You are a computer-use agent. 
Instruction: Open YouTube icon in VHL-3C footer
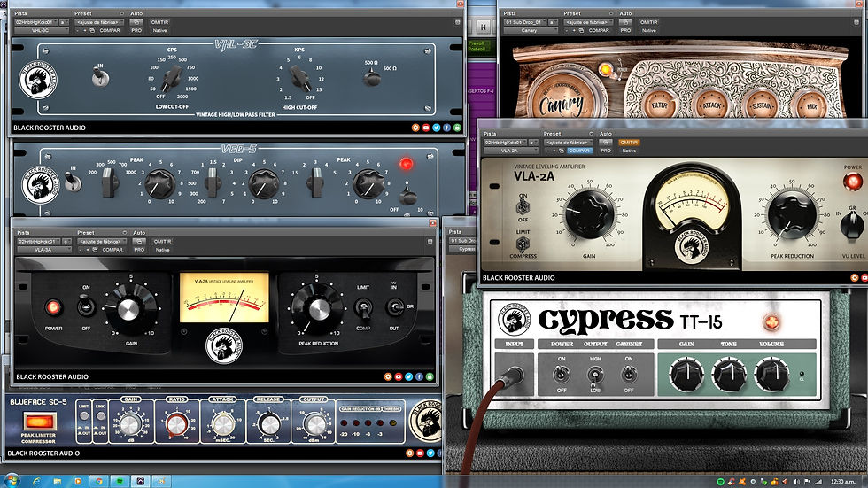426,128
